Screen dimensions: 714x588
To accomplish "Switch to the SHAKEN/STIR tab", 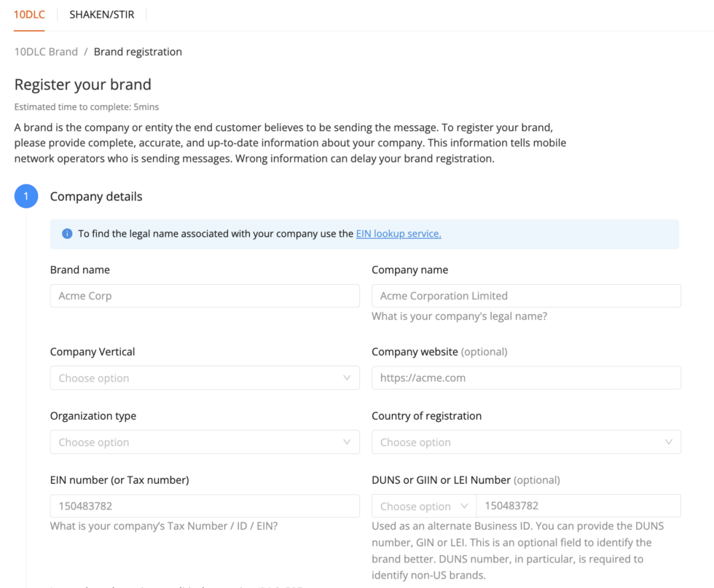I will (101, 14).
